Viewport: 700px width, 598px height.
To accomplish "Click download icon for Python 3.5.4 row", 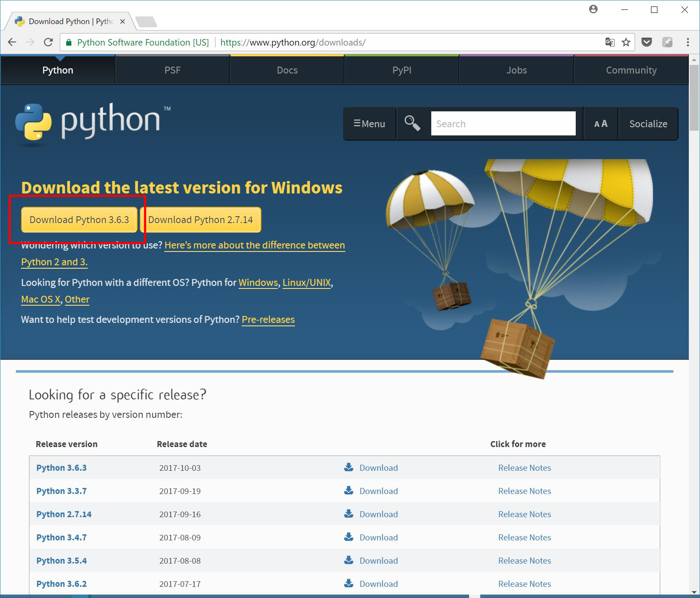I will tap(349, 560).
